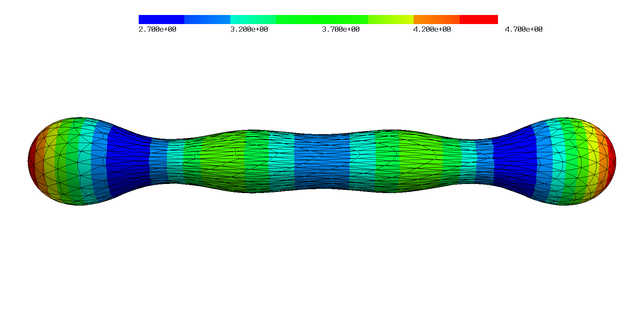The image size is (644, 323).
Task: Click the maximum label 4.700e+00
Action: (524, 30)
